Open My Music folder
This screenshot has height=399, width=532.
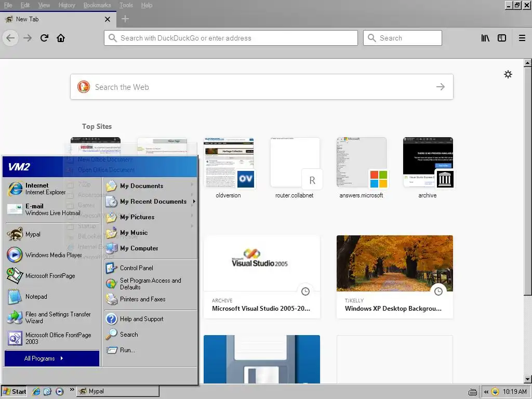point(150,233)
